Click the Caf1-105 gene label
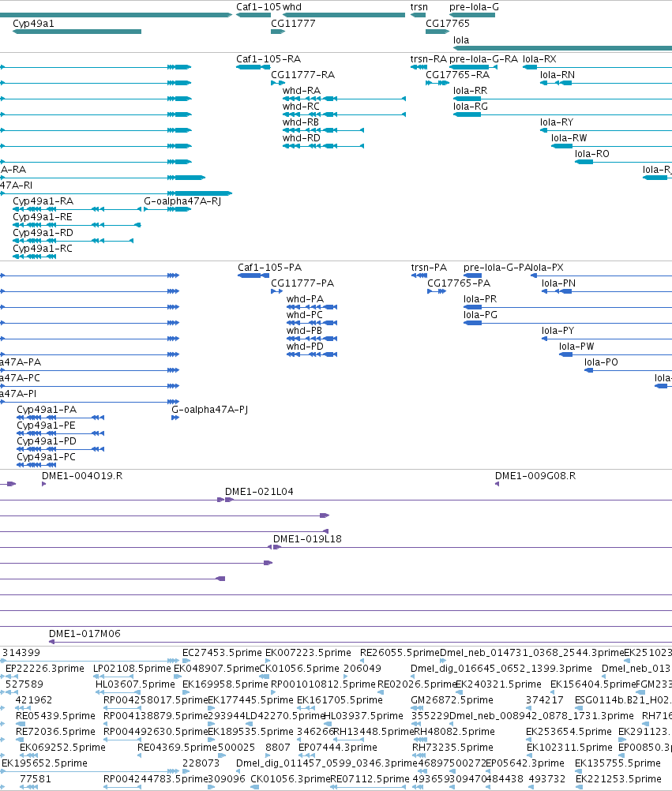672x791 pixels. click(258, 7)
